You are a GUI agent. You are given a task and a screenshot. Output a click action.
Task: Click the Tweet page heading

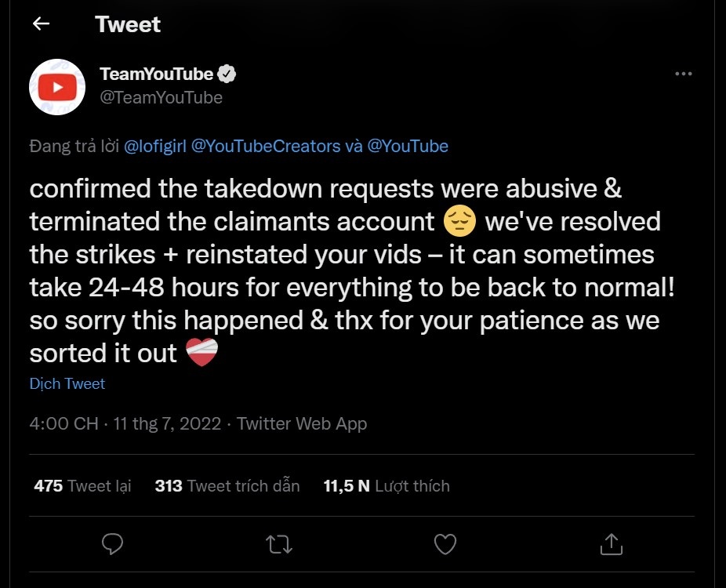[x=128, y=24]
